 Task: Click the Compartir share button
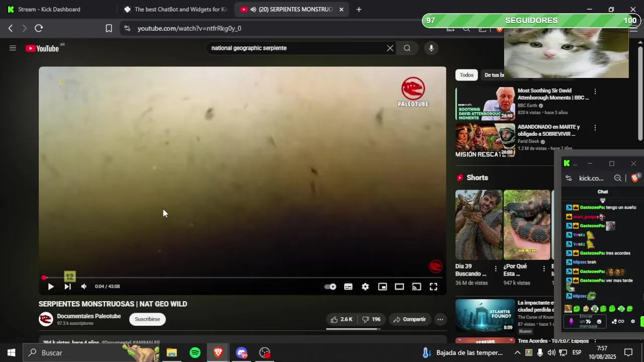pos(410,319)
